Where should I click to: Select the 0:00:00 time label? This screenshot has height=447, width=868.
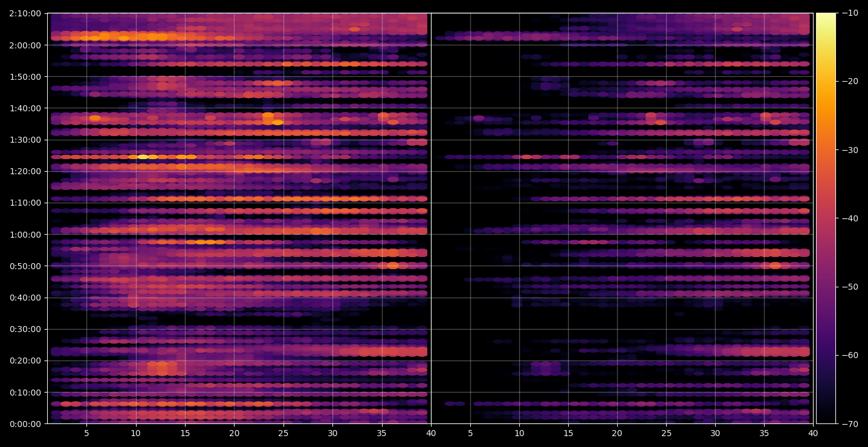[x=25, y=423]
